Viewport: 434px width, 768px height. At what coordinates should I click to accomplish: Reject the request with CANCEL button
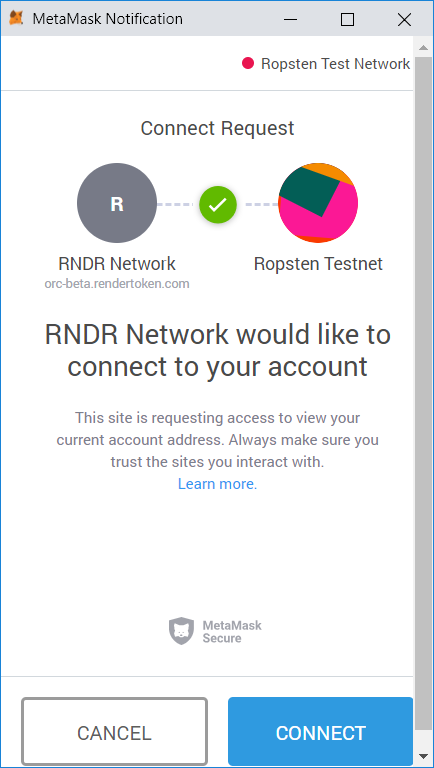point(115,732)
